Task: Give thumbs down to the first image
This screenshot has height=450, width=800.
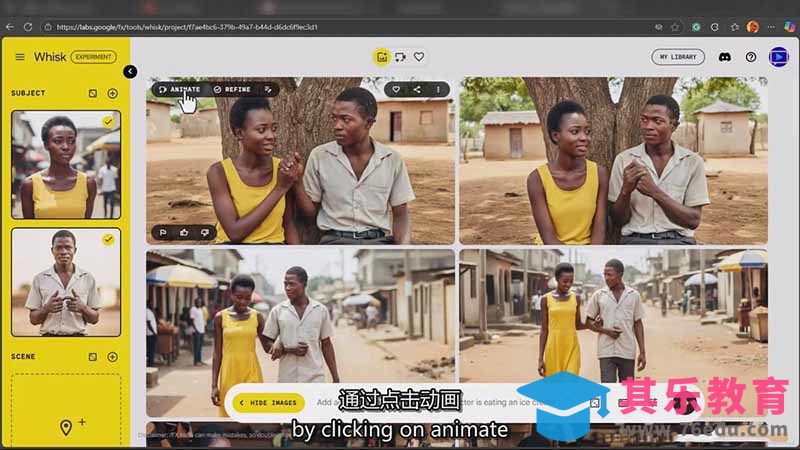Action: [204, 232]
